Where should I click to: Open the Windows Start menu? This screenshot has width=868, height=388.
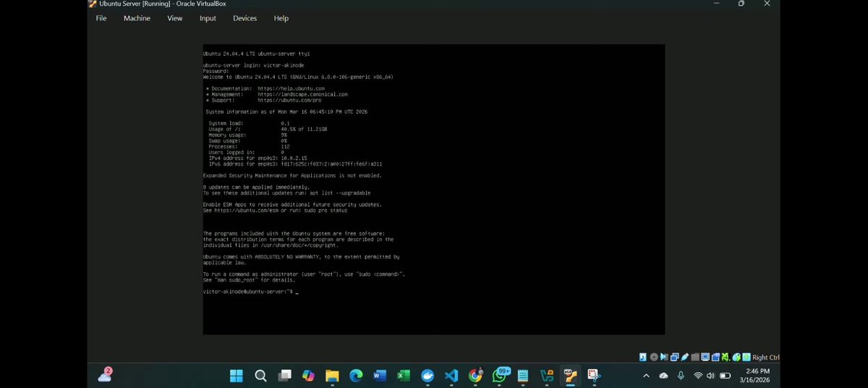[x=237, y=376]
